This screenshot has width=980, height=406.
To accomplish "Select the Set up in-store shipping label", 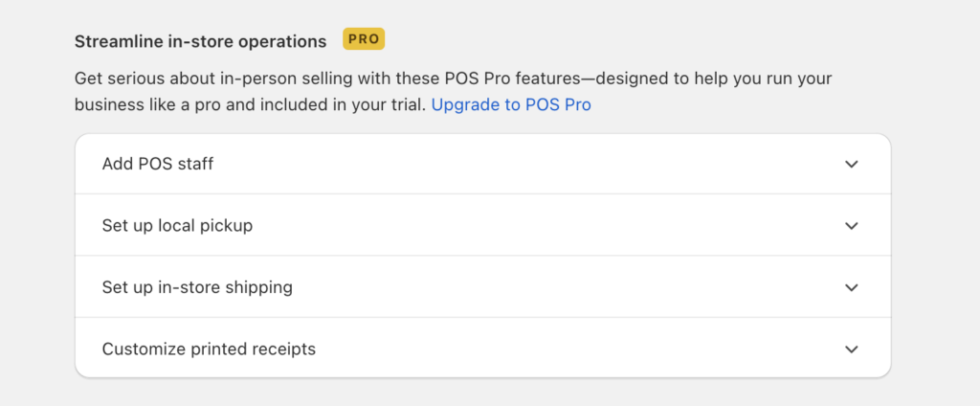I will tap(197, 287).
